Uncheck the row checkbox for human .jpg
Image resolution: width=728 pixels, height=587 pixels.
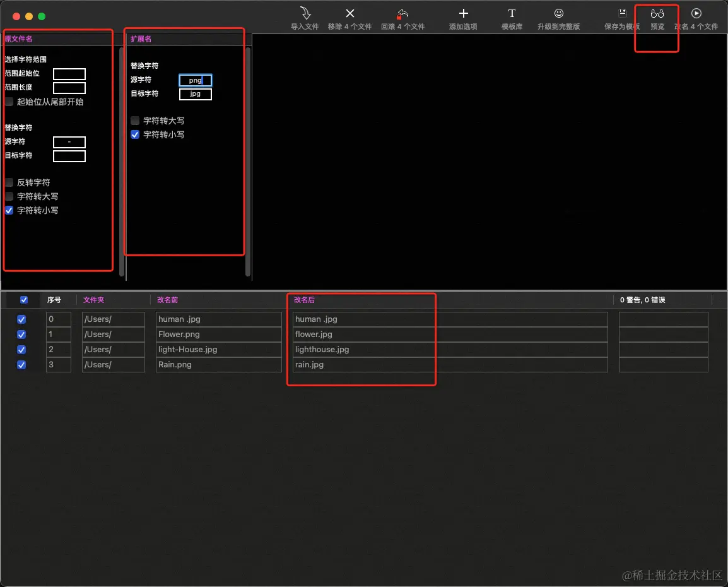pyautogui.click(x=21, y=319)
